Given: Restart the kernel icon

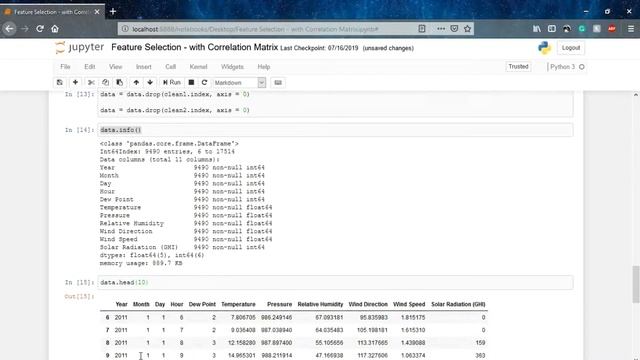Looking at the screenshot, I should point(204,82).
